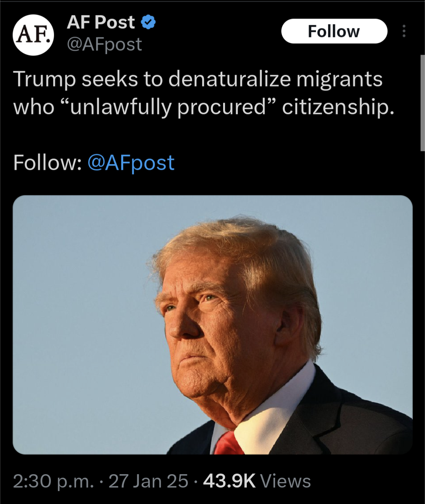
Task: Click the "unlawfully procured" citizenship line
Action: pyautogui.click(x=204, y=107)
